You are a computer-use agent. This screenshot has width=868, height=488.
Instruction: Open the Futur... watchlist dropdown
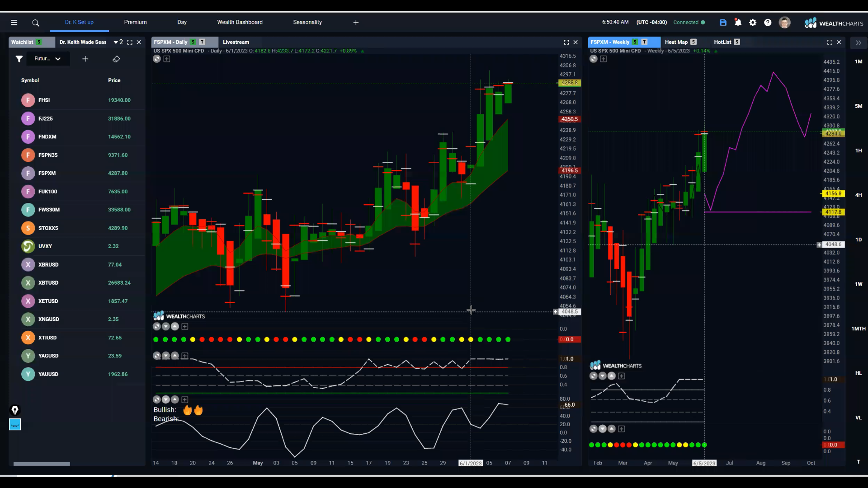pos(47,59)
